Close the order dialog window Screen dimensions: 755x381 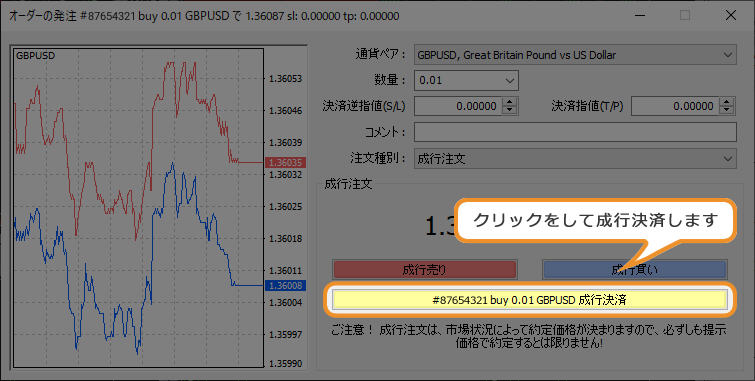(730, 15)
